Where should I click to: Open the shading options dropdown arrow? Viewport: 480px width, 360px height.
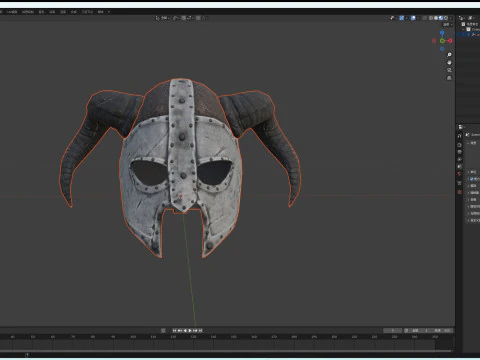[451, 18]
